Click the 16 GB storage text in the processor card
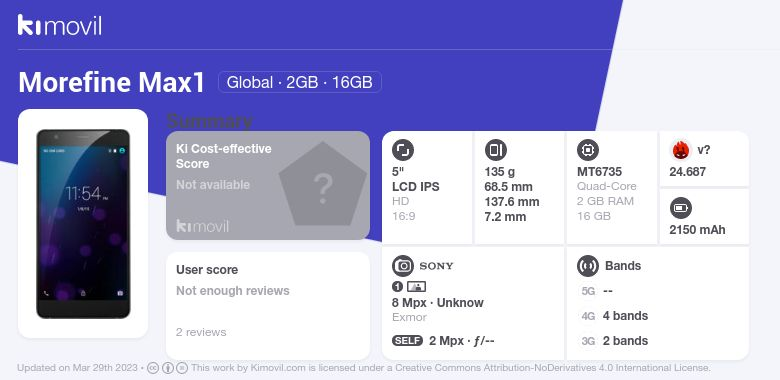The width and height of the screenshot is (780, 380). coord(593,216)
